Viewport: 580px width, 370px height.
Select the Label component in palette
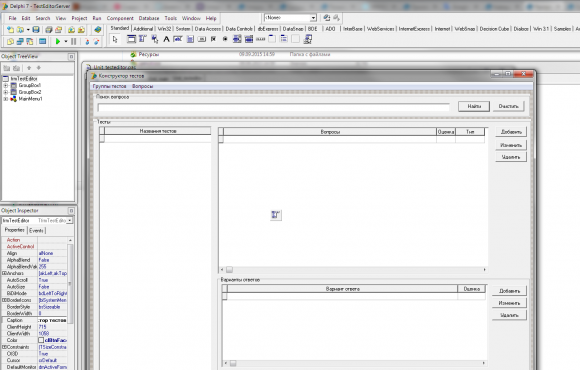coord(166,39)
